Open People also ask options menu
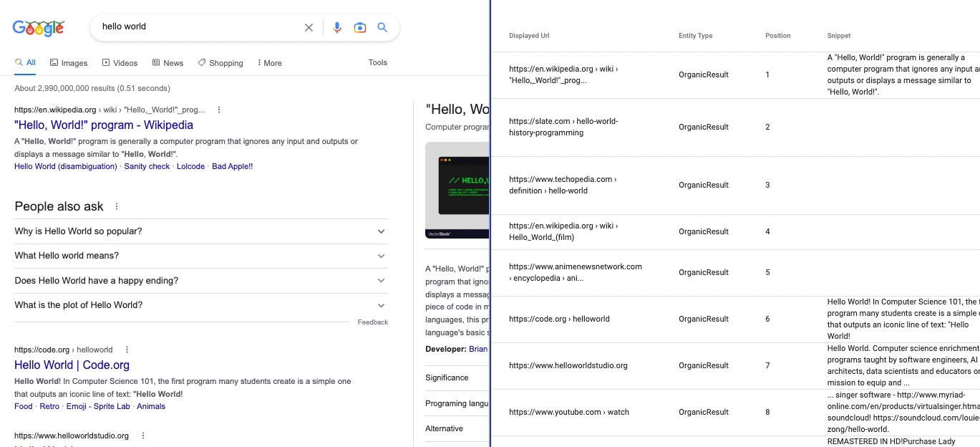The width and height of the screenshot is (980, 447). pos(117,206)
